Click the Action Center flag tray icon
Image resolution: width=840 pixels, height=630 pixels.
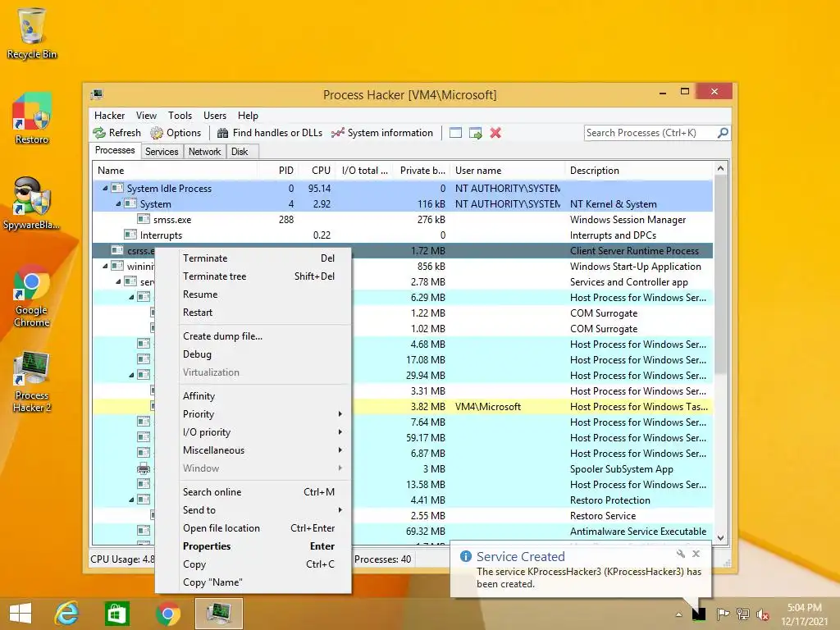click(723, 614)
